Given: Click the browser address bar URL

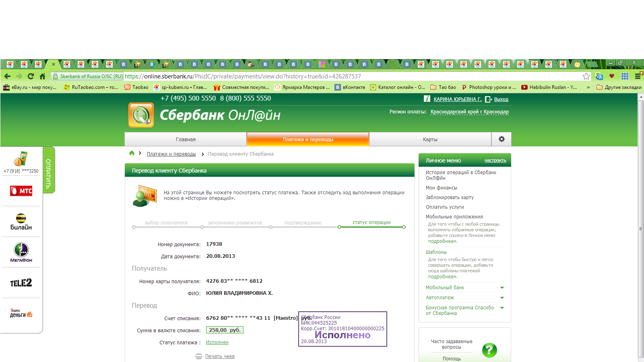Looking at the screenshot, I should 243,76.
